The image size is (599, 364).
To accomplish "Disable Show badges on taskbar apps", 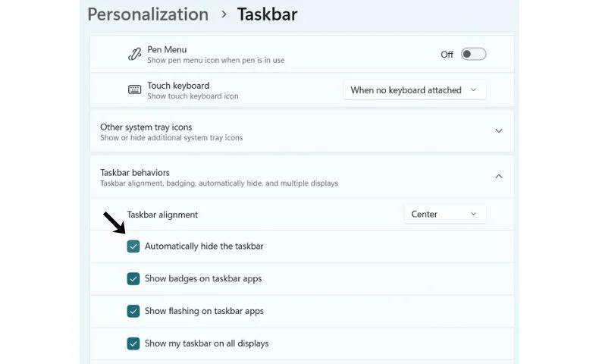I will click(133, 278).
